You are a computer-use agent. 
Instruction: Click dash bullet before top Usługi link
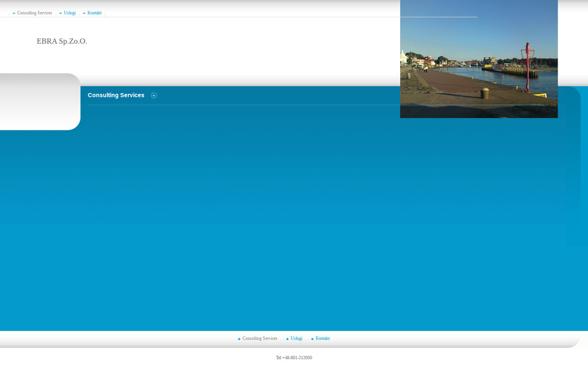tap(61, 14)
